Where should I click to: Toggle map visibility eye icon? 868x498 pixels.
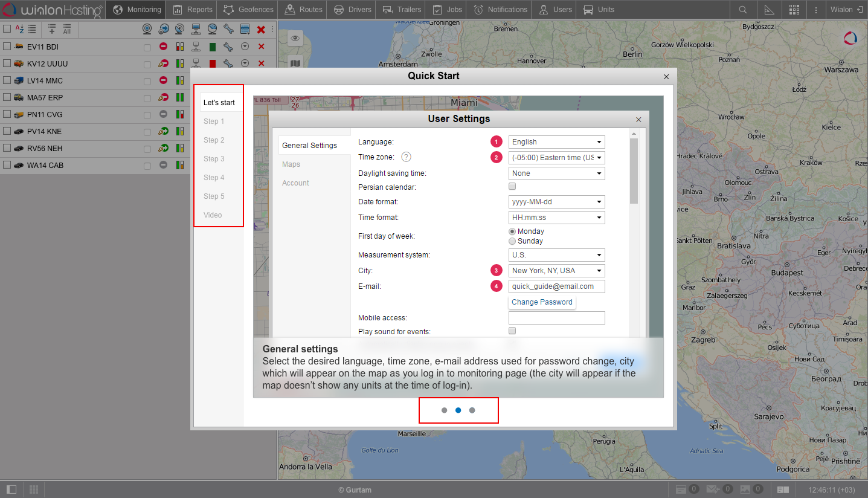click(x=295, y=39)
